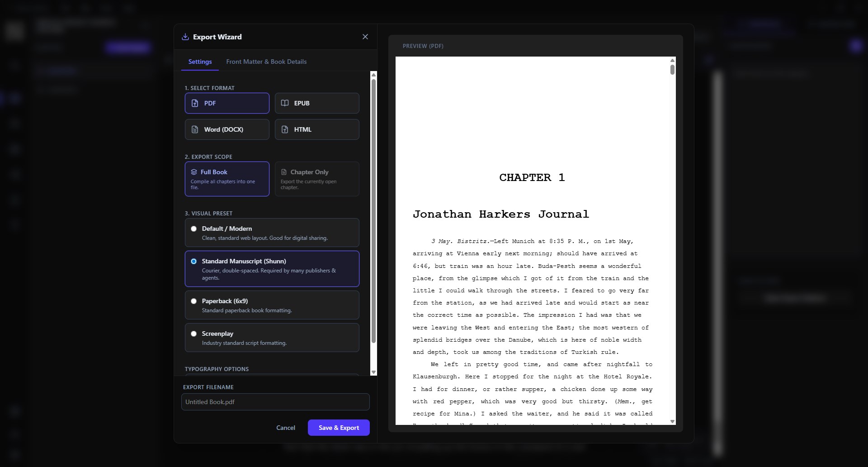Screen dimensions: 868x467
Task: Switch to the Settings tab
Action: tap(200, 62)
